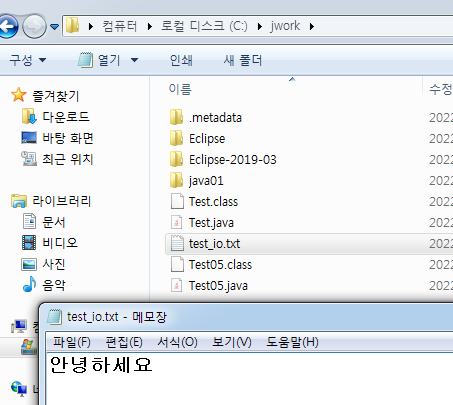Select the java01 folder name
Image resolution: width=453 pixels, height=405 pixels.
[x=206, y=181]
